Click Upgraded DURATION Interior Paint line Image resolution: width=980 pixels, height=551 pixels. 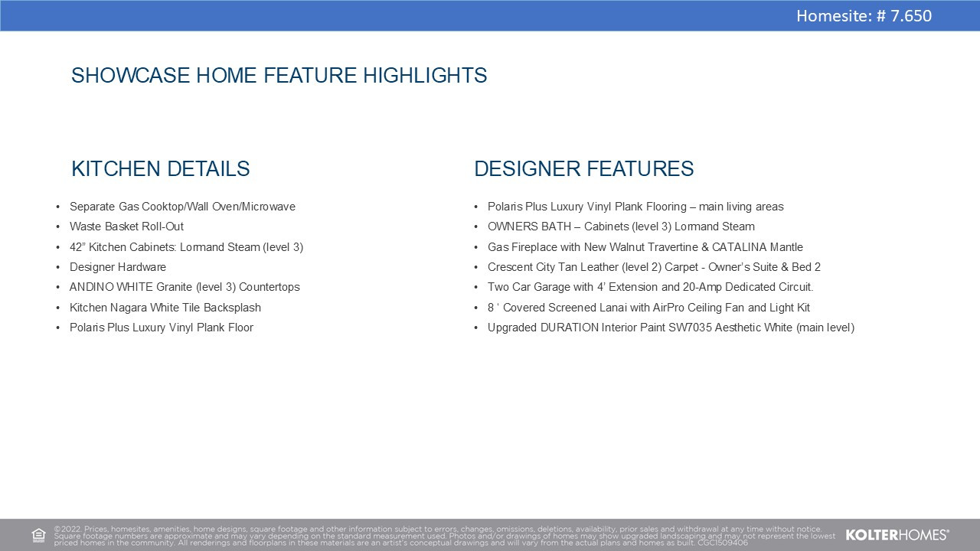point(671,328)
